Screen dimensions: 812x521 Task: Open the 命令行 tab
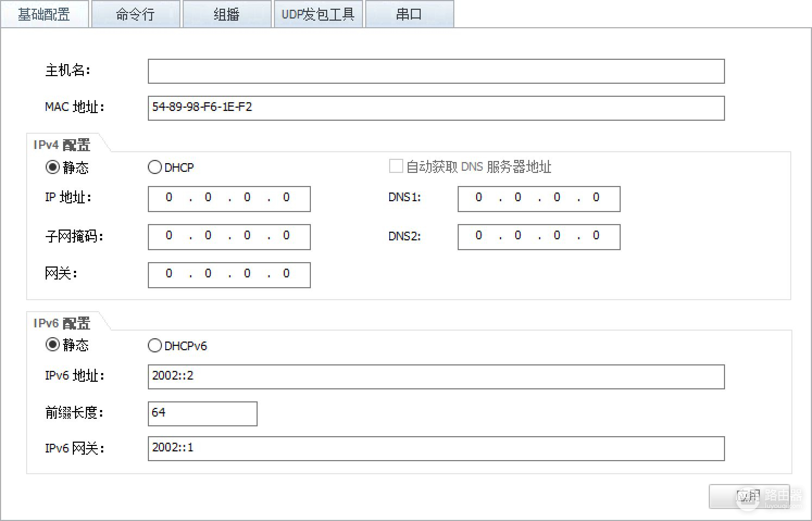pos(135,14)
